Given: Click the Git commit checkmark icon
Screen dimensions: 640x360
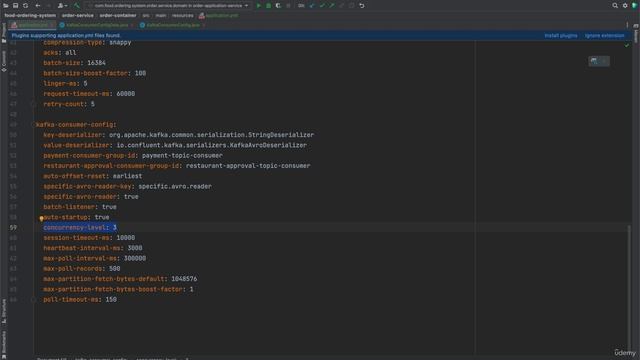Looking at the screenshot, I should 322,6.
